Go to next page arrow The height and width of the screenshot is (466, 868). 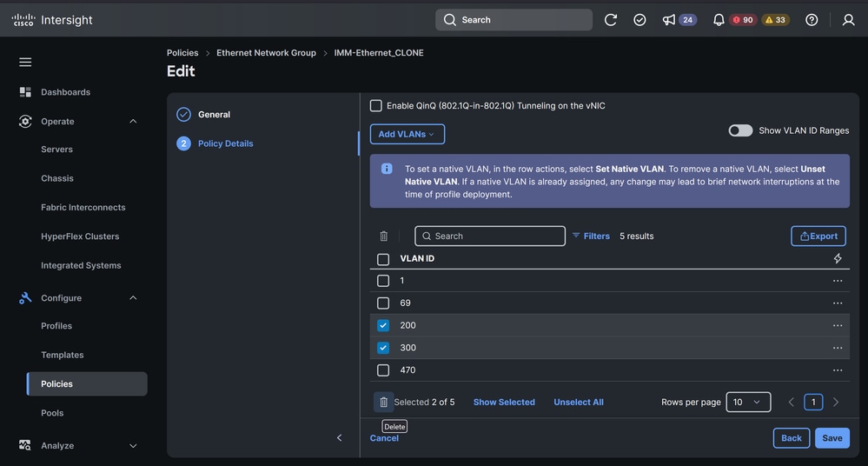click(836, 403)
